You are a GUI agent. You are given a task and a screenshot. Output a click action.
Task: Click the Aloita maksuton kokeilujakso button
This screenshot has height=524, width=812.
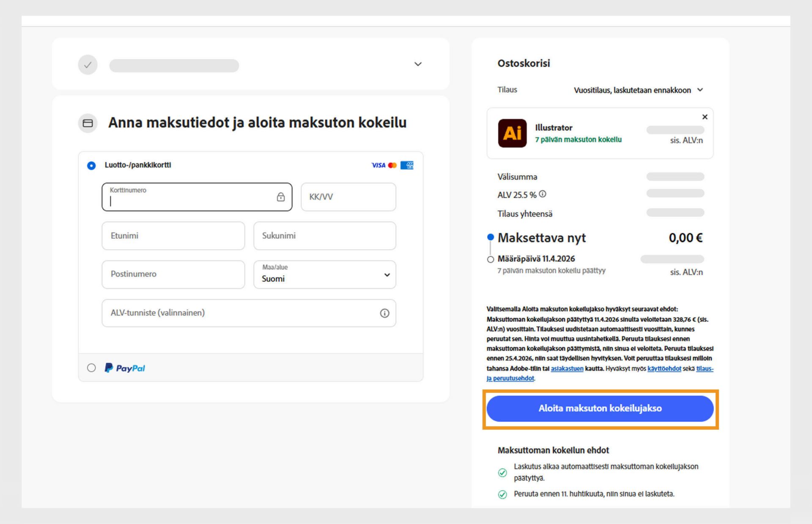(600, 408)
